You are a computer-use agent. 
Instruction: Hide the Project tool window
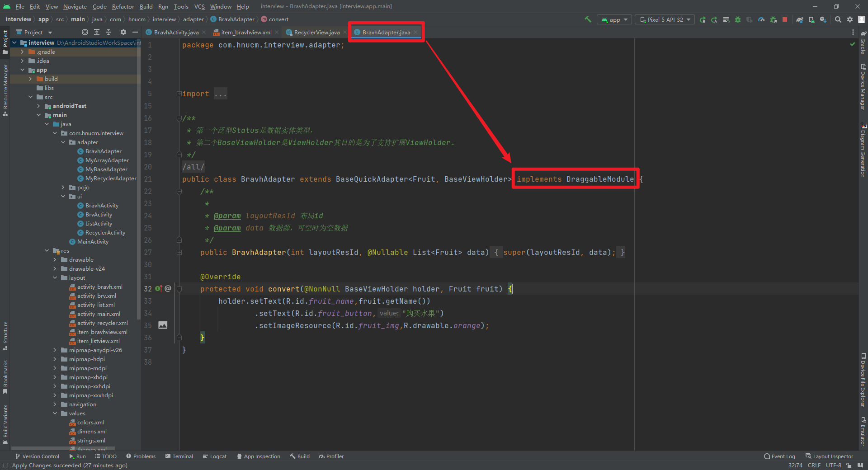point(135,32)
